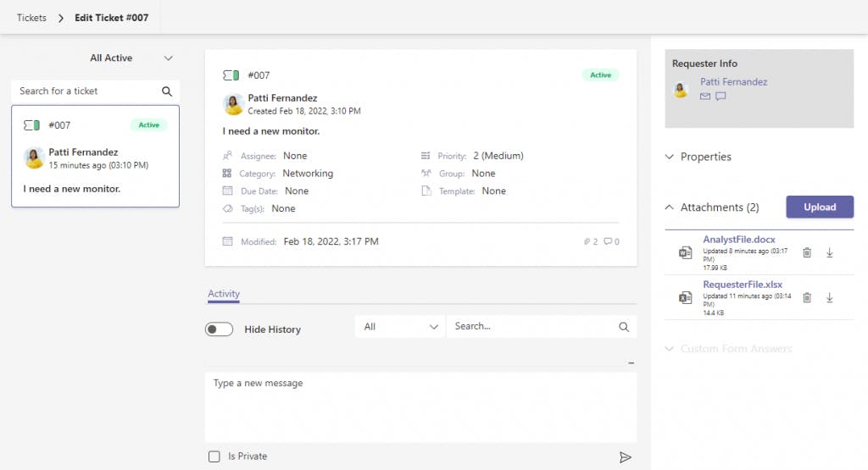Check the Is Private checkbox
Viewport: 868px width, 470px height.
coord(214,457)
